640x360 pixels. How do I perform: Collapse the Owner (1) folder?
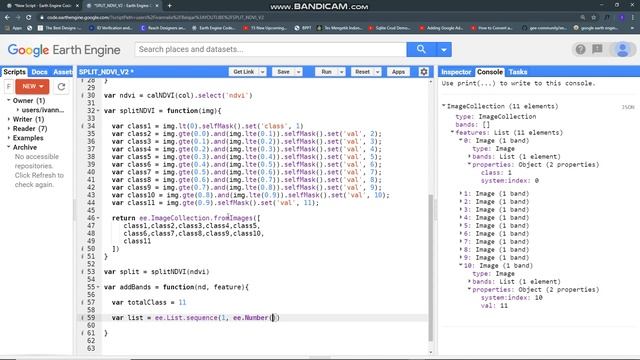tap(9, 100)
